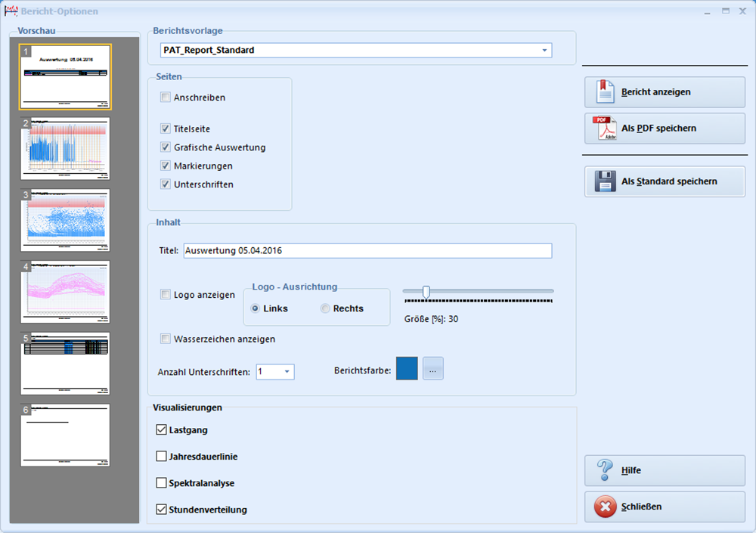Click the Bericht anzeigen button label

[x=655, y=91]
